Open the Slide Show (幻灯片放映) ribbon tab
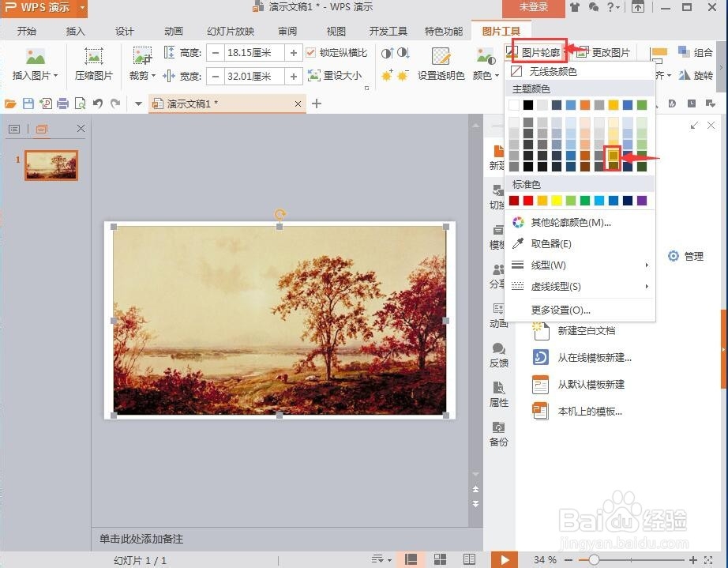The height and width of the screenshot is (568, 728). tap(231, 31)
